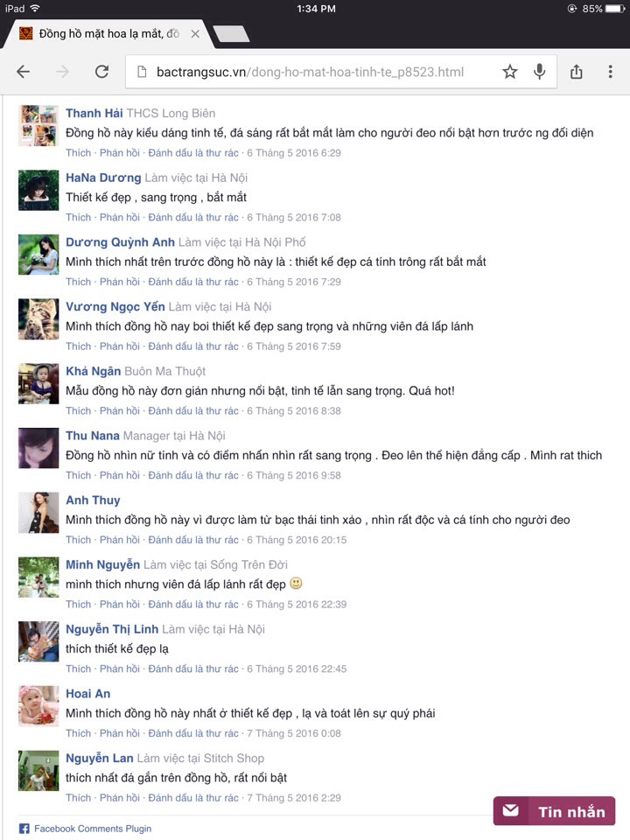Open the browser three-dot menu
630x840 pixels.
pyautogui.click(x=610, y=71)
